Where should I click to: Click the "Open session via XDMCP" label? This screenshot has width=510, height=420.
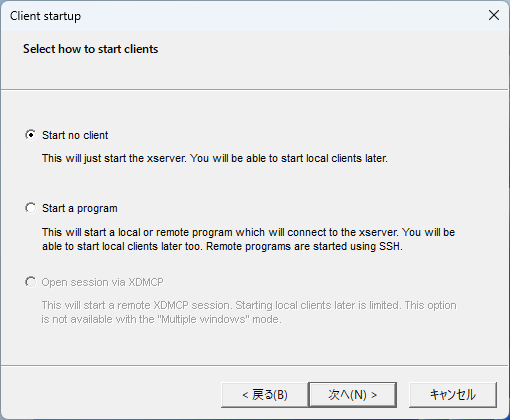click(103, 282)
